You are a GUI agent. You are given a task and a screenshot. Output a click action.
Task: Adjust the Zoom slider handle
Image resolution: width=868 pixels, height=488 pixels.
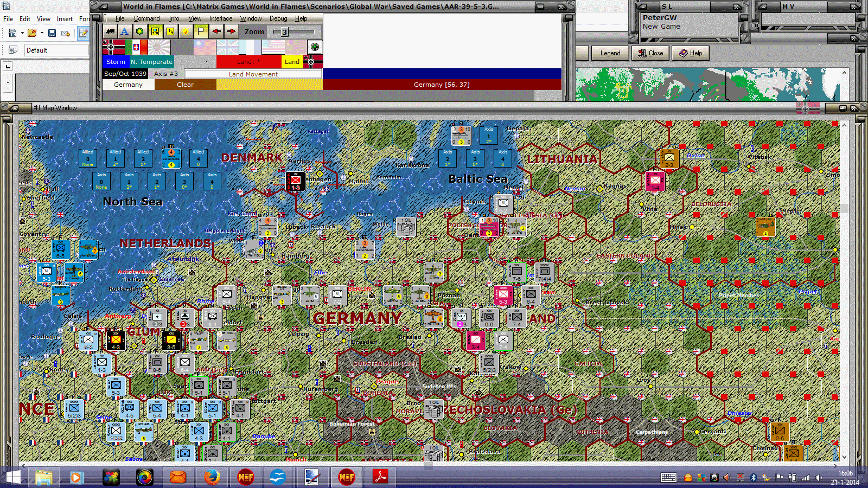[x=284, y=32]
